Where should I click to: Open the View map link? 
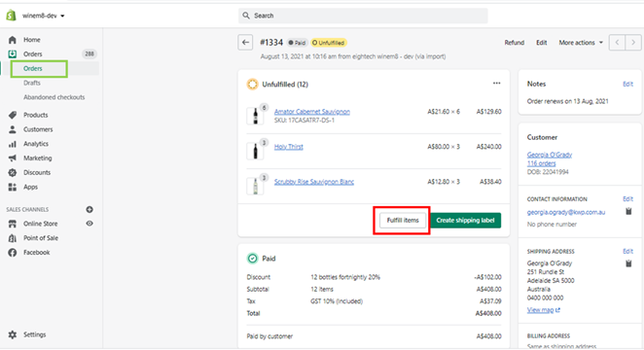click(544, 310)
